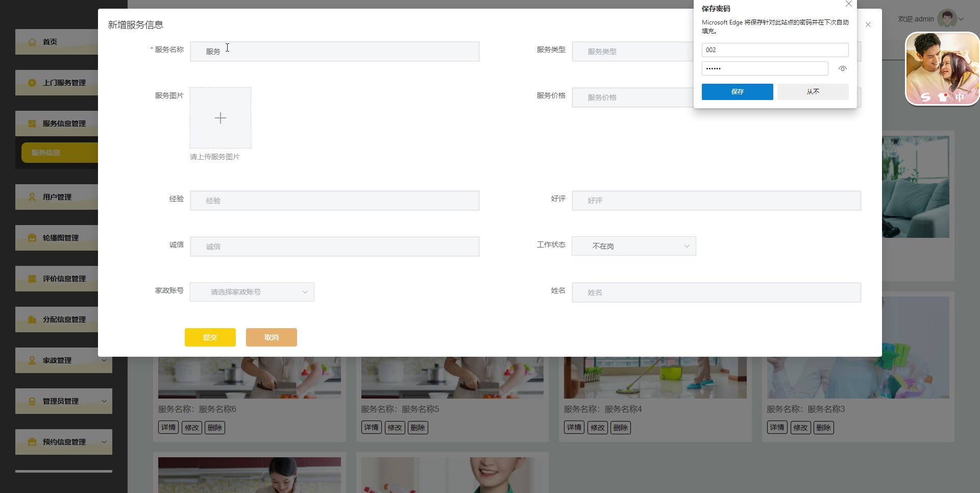
Task: Click the 好评 input field
Action: click(x=717, y=201)
